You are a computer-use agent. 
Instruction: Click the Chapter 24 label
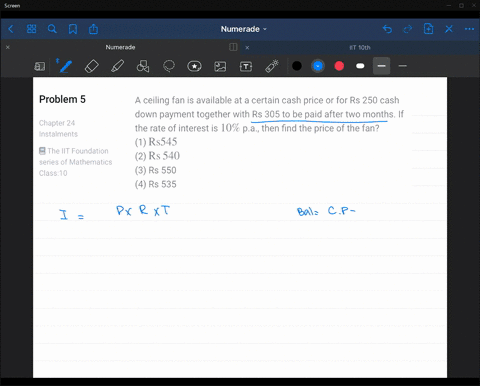point(57,123)
